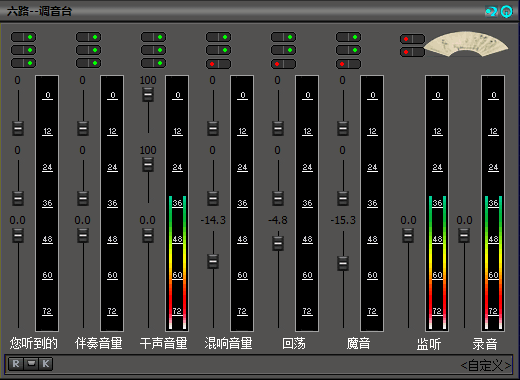The width and height of the screenshot is (520, 380).
Task: Click the 录音 fader handle
Action: point(464,236)
